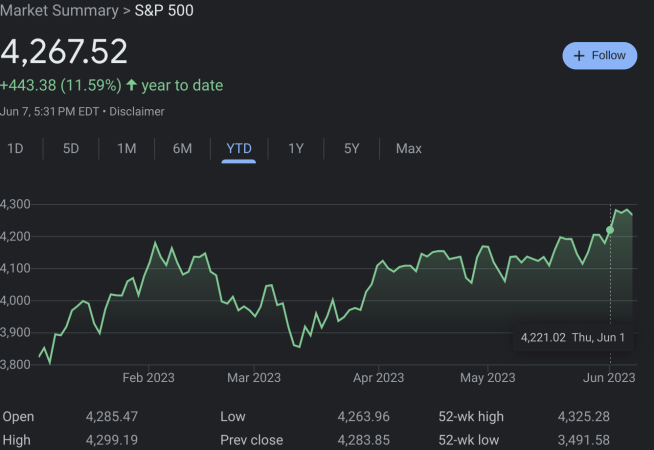Click the +443.38 (11.59%) change value
This screenshot has width=654, height=450.
[61, 85]
